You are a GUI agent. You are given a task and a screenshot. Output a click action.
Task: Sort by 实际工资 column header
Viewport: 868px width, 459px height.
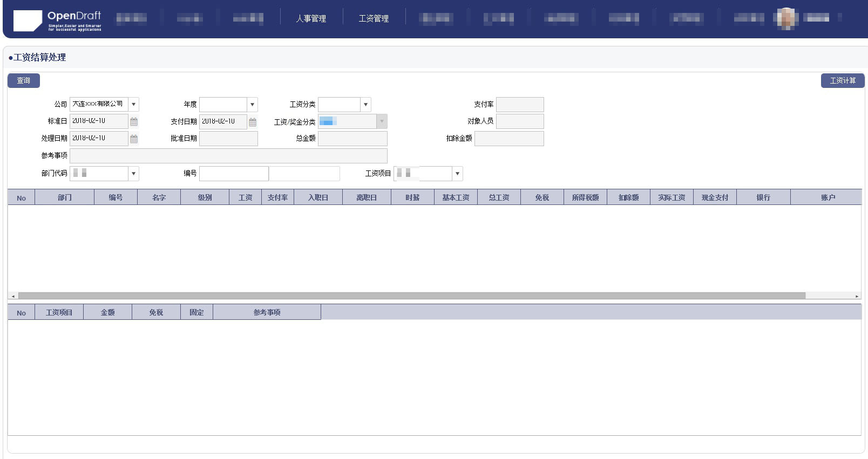(672, 198)
